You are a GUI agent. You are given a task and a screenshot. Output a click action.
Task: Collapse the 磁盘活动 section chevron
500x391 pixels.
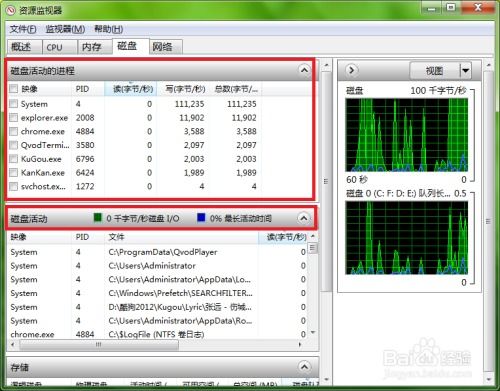coord(303,218)
